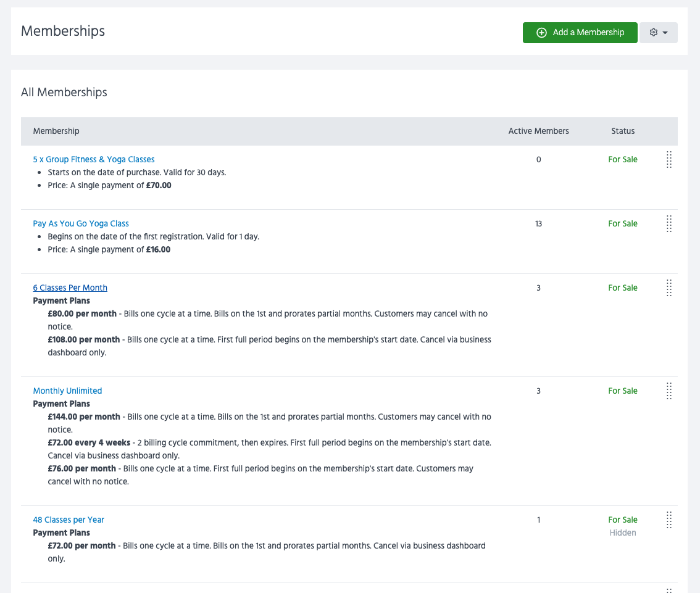Click the Add a Membership button
Screen dimensions: 700x593
click(580, 32)
